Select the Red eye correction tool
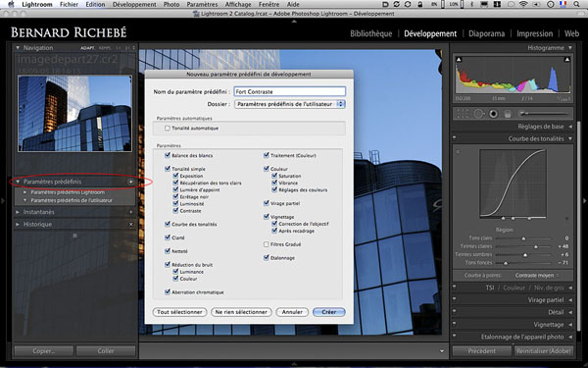The height and width of the screenshot is (368, 588). click(494, 114)
